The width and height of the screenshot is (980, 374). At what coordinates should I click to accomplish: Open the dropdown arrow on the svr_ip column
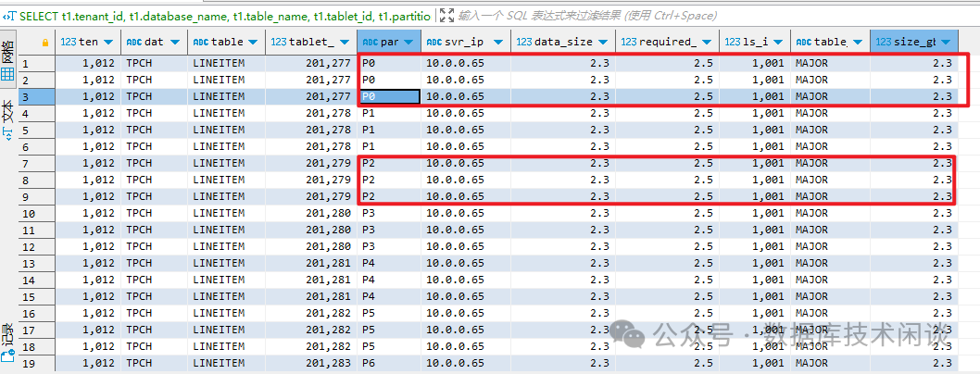click(497, 43)
